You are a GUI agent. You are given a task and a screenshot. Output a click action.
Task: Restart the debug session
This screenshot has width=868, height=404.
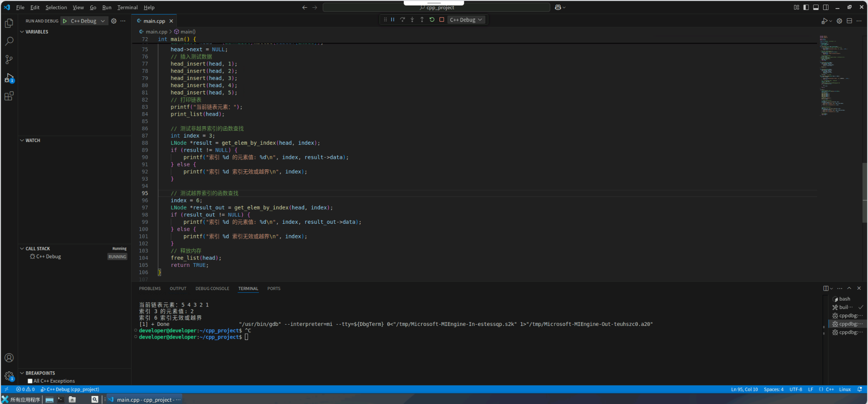pos(432,20)
